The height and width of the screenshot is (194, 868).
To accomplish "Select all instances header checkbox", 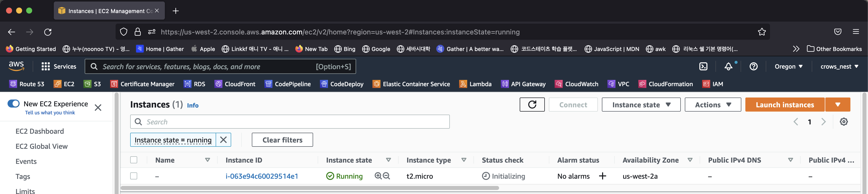I will pos(134,160).
